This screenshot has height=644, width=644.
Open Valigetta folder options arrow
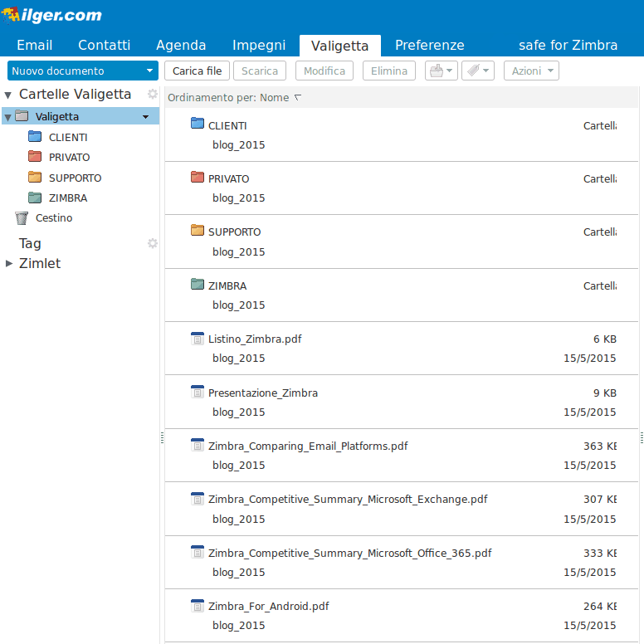click(x=145, y=117)
